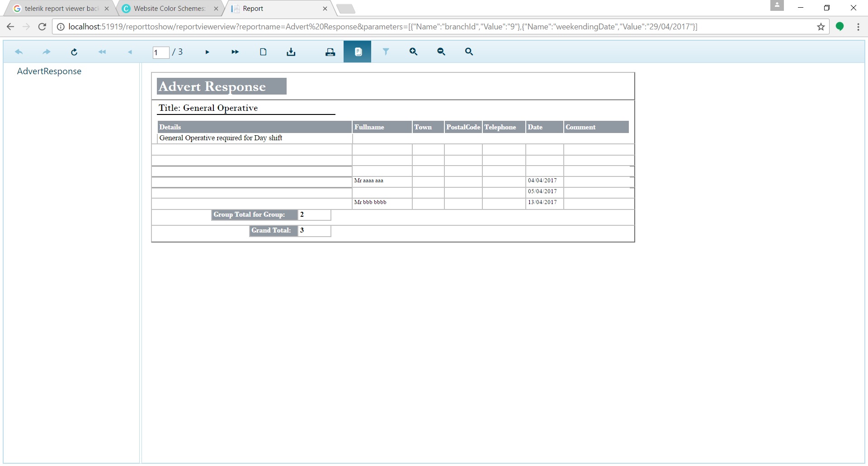Click browser forward arrow
868x466 pixels.
(x=26, y=27)
